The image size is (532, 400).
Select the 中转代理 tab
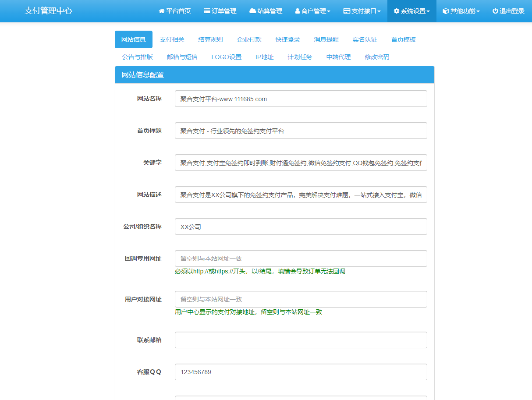pos(339,57)
